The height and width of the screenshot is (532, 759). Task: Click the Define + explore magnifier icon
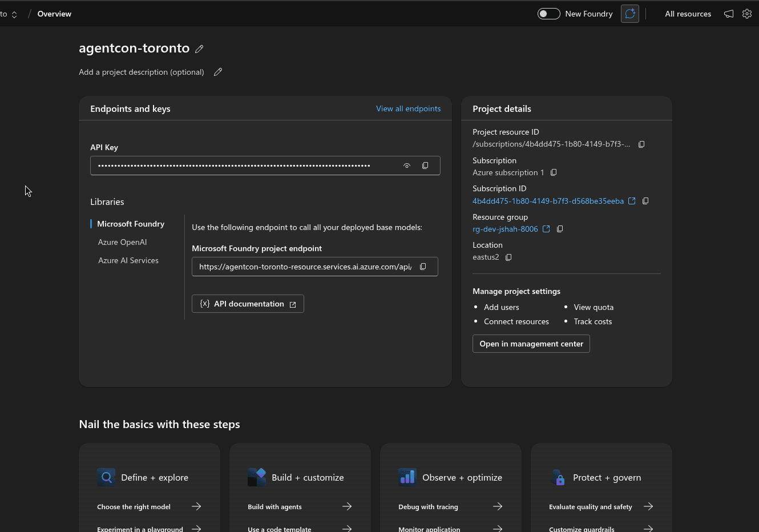tap(106, 477)
